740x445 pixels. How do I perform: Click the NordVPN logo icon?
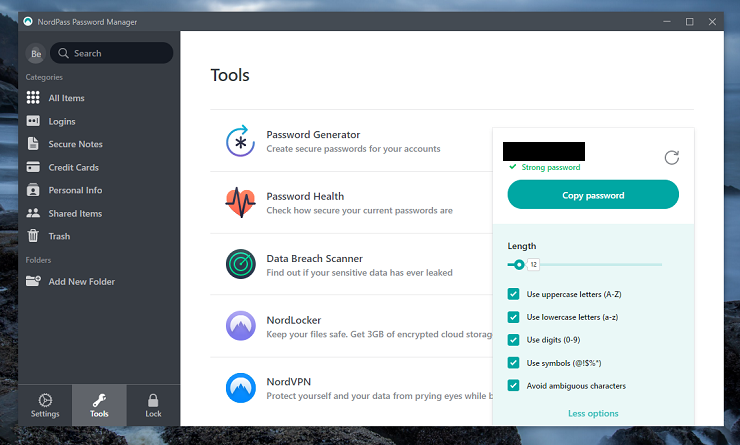pos(241,388)
